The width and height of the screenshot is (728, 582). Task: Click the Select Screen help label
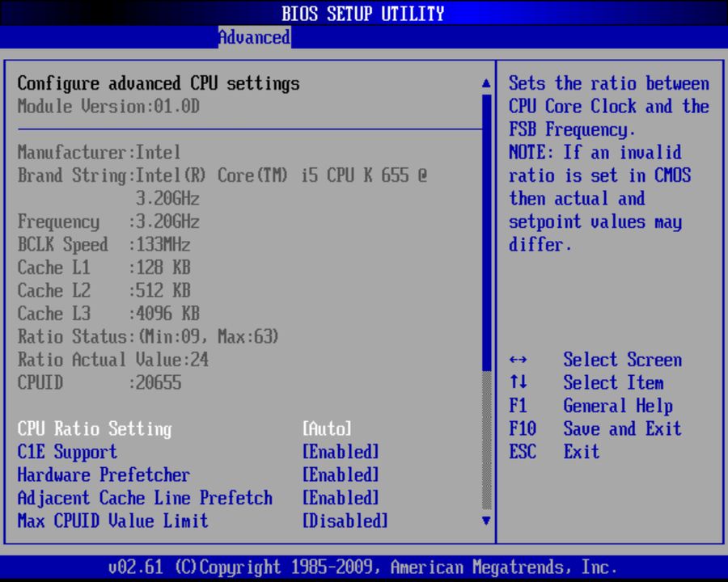click(x=623, y=360)
